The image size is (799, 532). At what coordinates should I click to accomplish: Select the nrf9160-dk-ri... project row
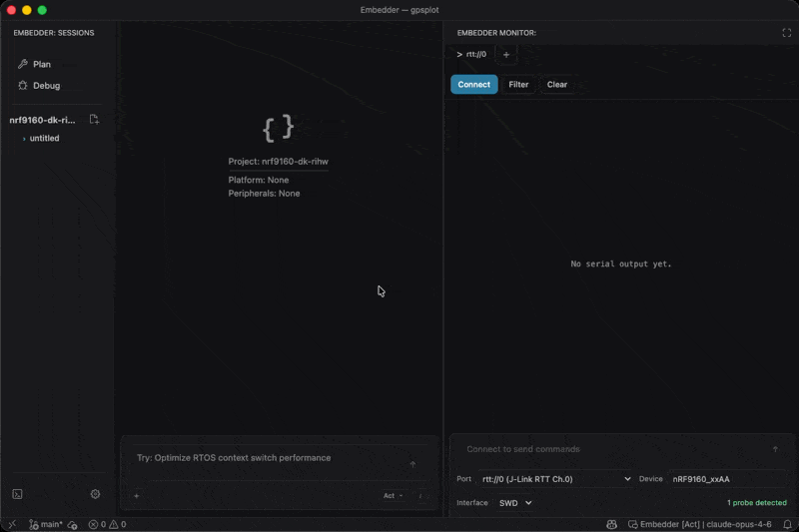click(x=42, y=120)
